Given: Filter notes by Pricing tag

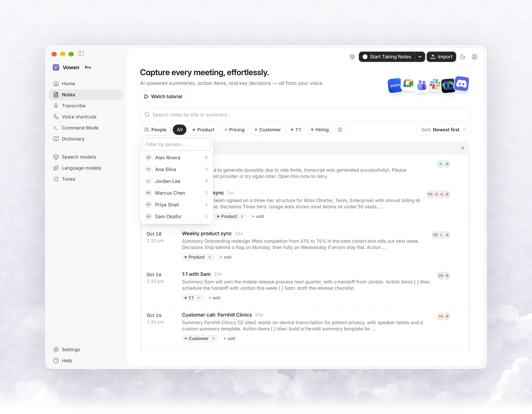Looking at the screenshot, I should [234, 130].
